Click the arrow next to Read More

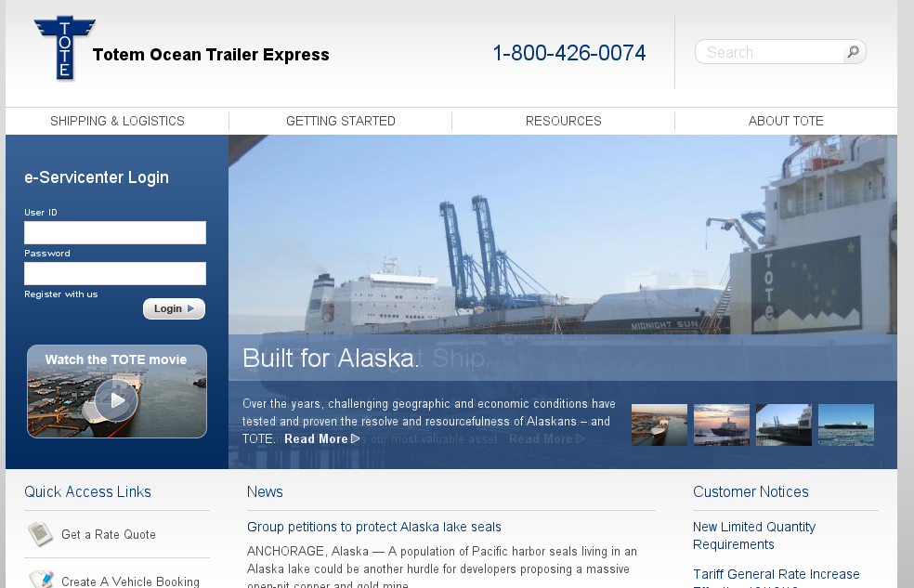(x=356, y=438)
